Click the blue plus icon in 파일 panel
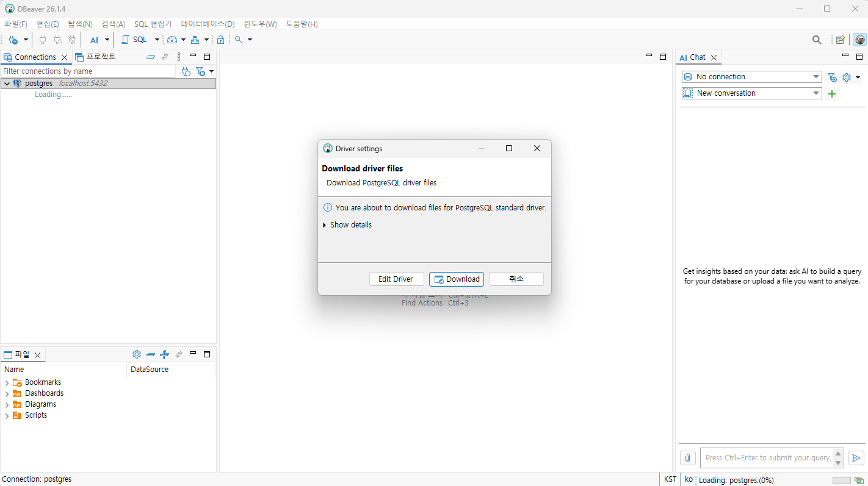The width and height of the screenshot is (868, 486). coord(164,354)
